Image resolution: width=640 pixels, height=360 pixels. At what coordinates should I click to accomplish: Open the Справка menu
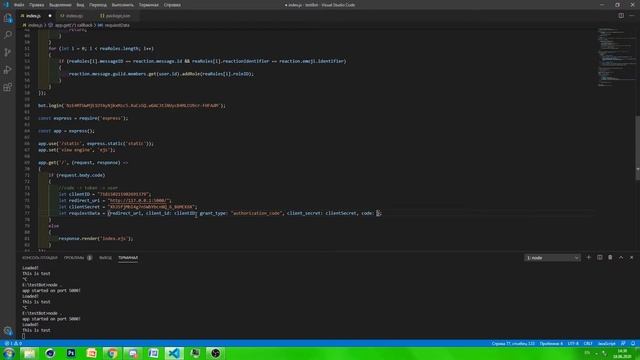[x=172, y=5]
